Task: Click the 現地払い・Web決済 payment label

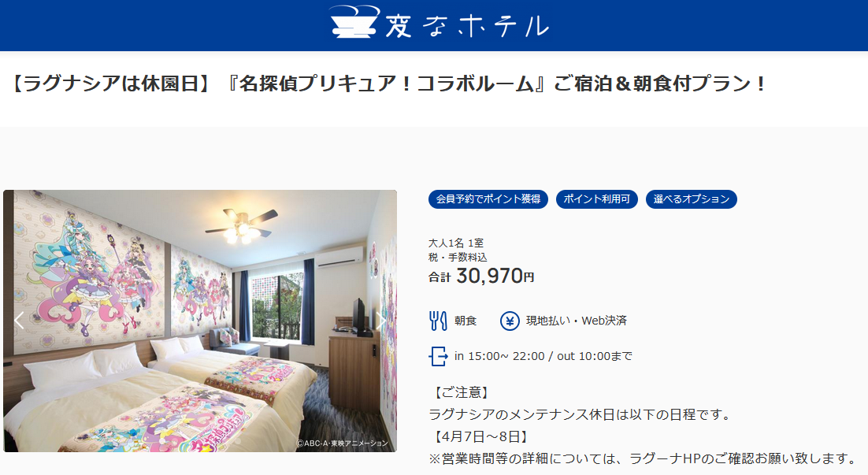Action: [577, 321]
